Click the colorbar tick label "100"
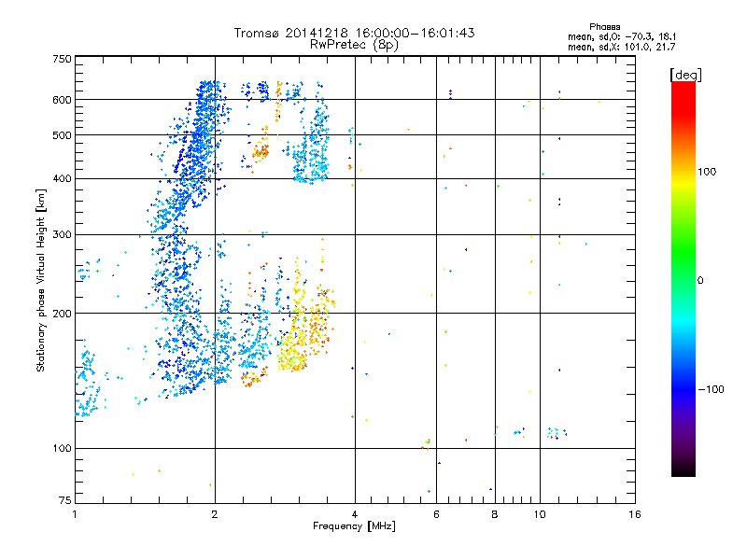 pos(707,172)
